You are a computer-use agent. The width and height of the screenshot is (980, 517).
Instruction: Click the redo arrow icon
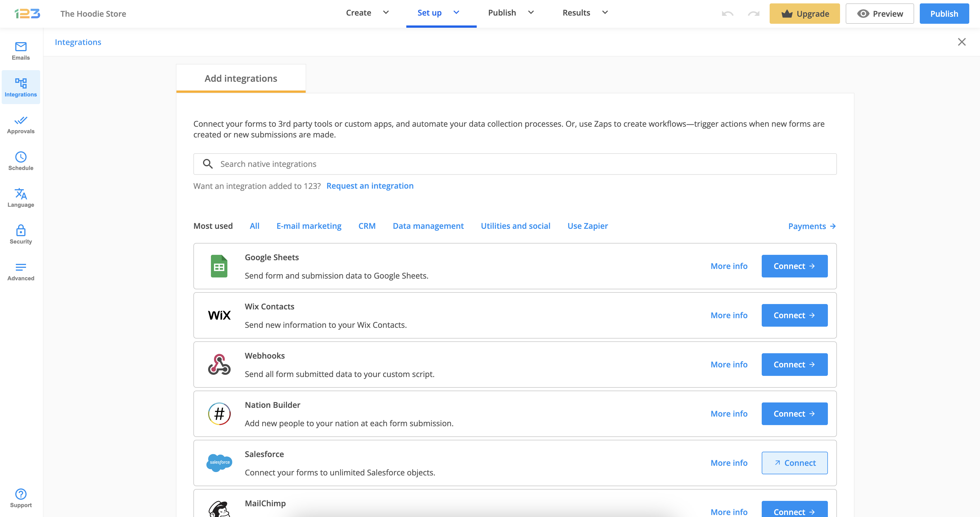753,14
